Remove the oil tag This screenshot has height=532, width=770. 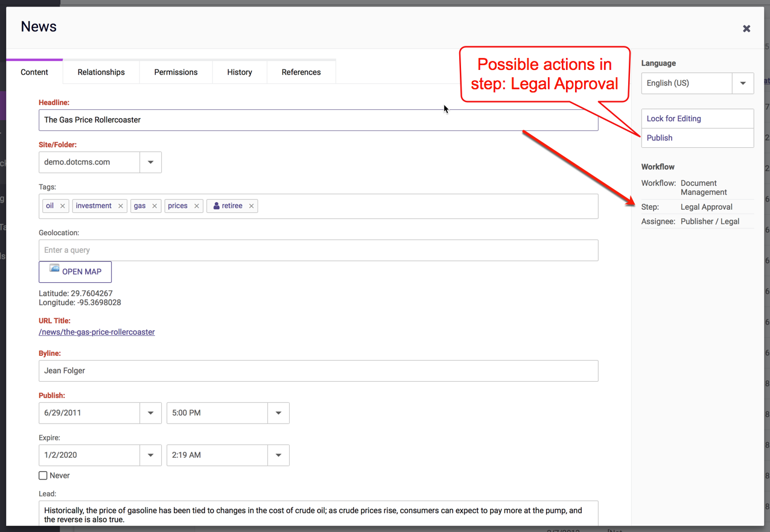click(x=62, y=206)
